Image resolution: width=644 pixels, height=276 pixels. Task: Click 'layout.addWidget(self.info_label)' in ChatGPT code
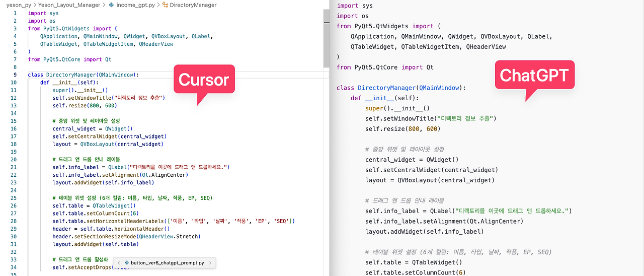pos(425,232)
